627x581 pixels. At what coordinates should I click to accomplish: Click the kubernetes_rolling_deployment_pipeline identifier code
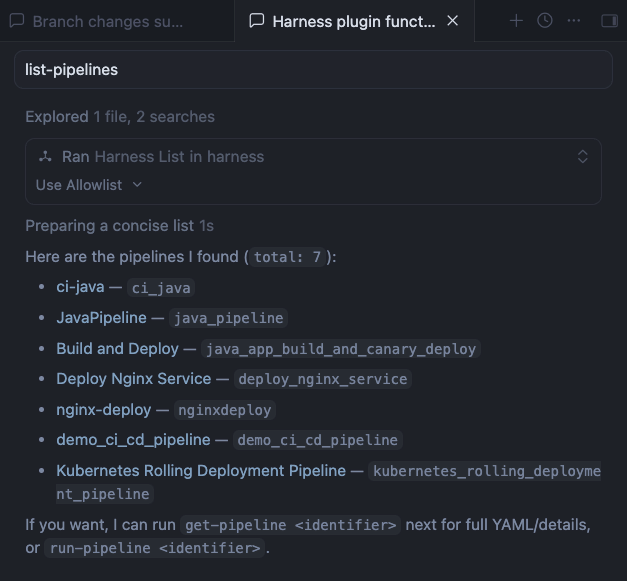484,471
